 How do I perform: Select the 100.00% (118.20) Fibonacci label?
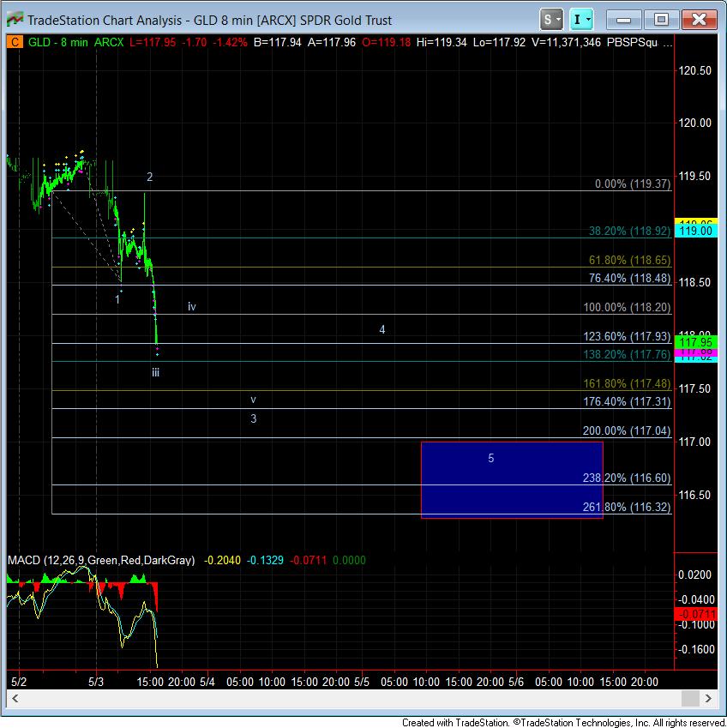click(x=627, y=307)
